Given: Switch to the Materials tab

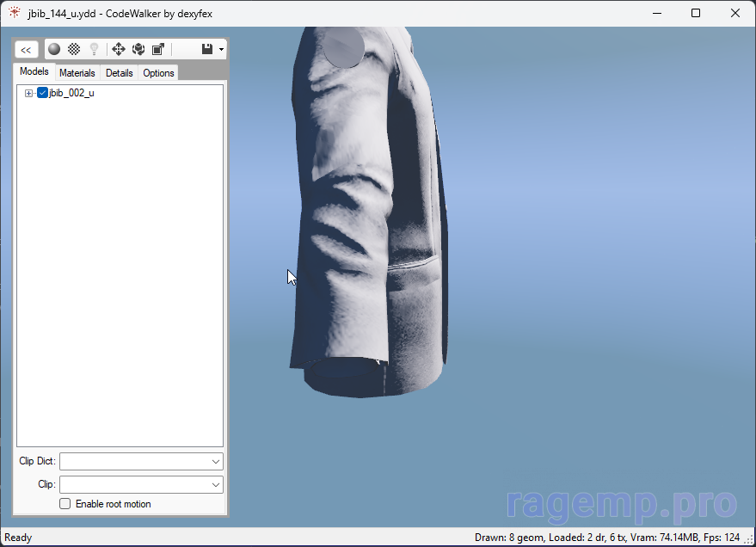Looking at the screenshot, I should (x=77, y=73).
